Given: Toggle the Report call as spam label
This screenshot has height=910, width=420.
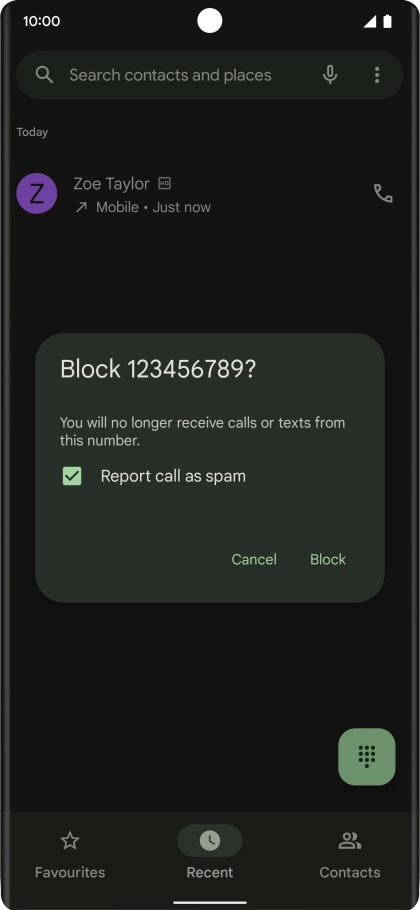Looking at the screenshot, I should point(173,476).
